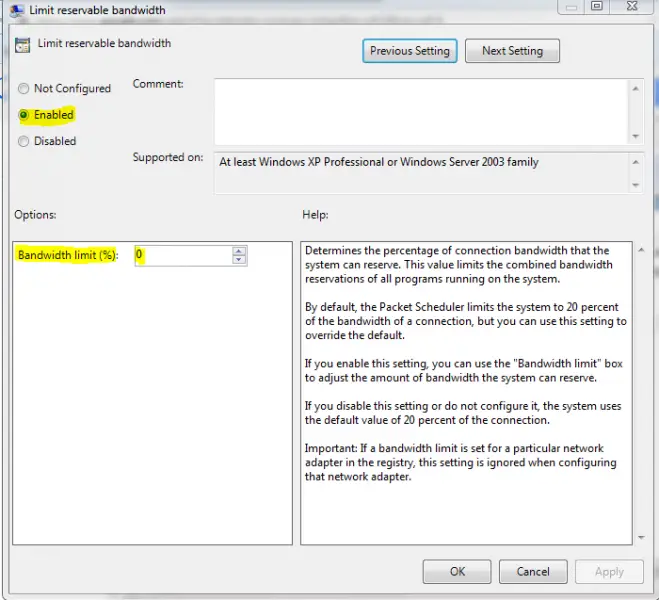Click Comment box scroll down arrow
The width and height of the screenshot is (659, 600).
(x=635, y=136)
